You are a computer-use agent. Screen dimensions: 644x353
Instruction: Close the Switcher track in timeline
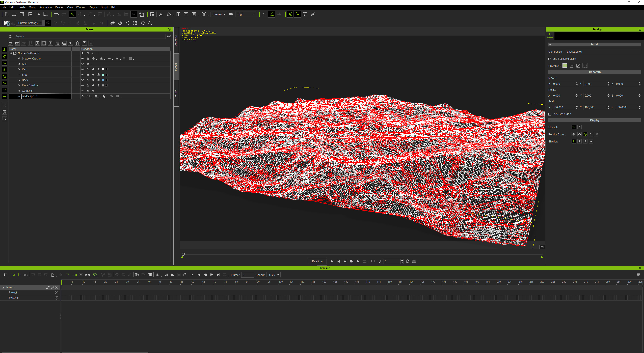pyautogui.click(x=57, y=298)
